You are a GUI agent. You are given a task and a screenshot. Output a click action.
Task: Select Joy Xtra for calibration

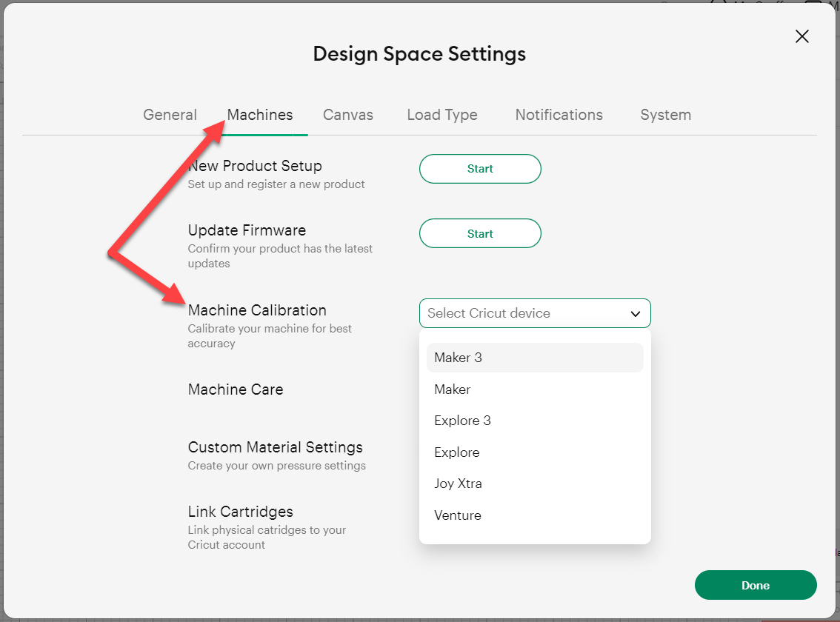pyautogui.click(x=458, y=483)
